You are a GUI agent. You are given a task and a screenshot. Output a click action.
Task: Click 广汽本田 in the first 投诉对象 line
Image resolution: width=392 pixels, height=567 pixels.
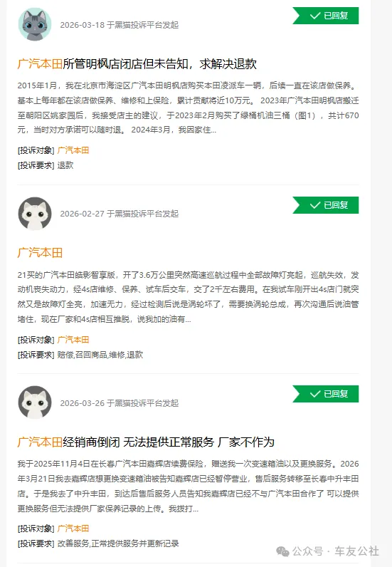[73, 150]
